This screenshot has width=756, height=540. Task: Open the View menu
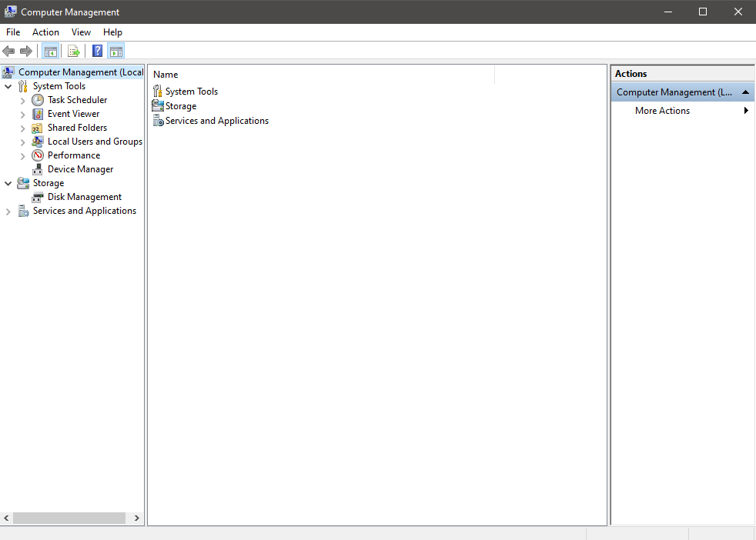pos(81,32)
